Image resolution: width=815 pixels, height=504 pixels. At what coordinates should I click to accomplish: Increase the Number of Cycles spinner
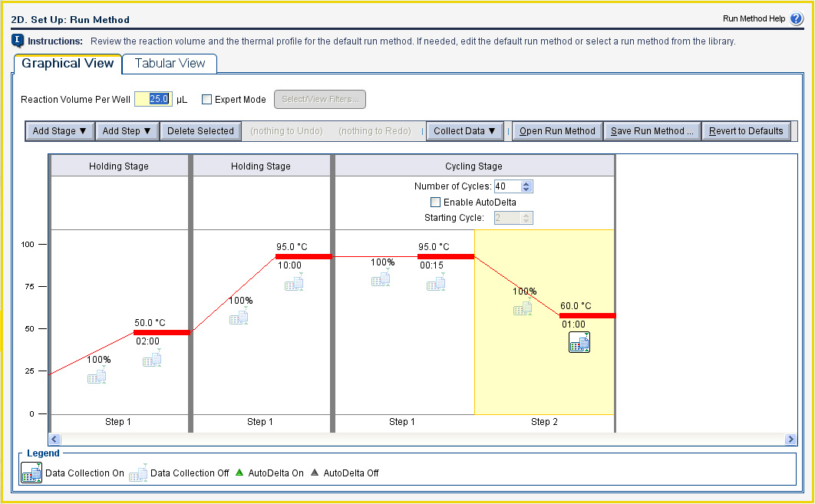coord(526,183)
